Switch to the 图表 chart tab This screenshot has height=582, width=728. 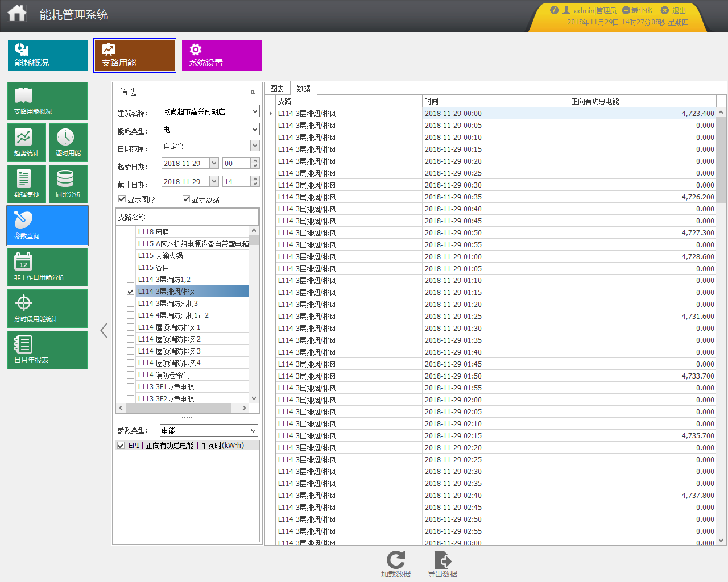(277, 89)
